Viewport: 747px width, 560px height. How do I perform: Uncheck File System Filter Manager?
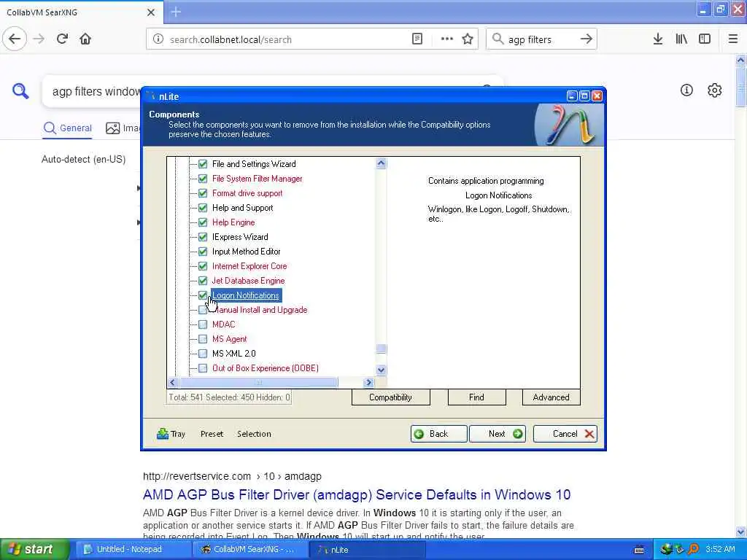pos(203,179)
